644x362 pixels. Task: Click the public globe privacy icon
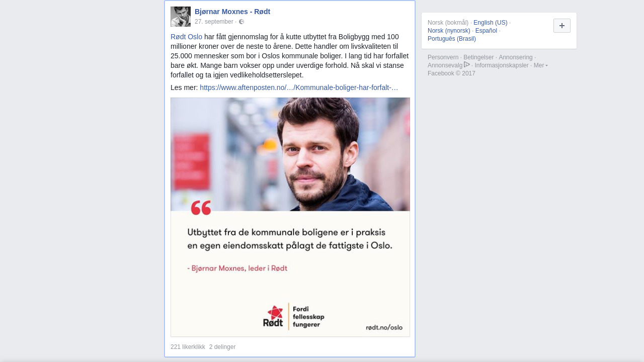[x=242, y=22]
